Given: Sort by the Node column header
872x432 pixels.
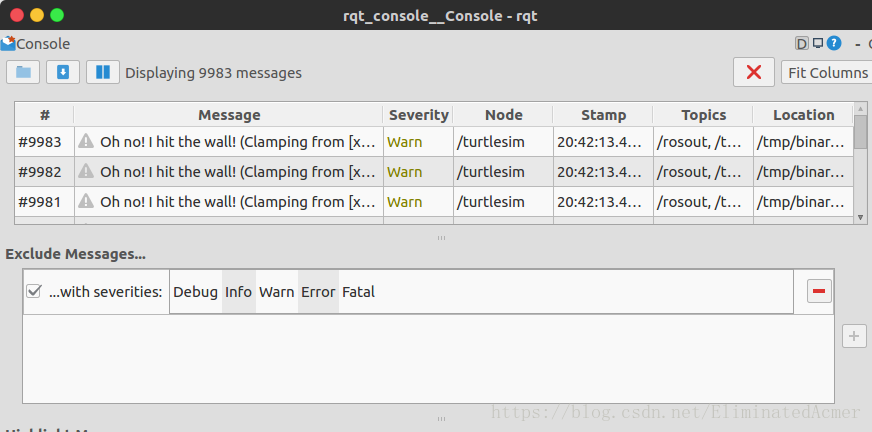Looking at the screenshot, I should click(503, 115).
